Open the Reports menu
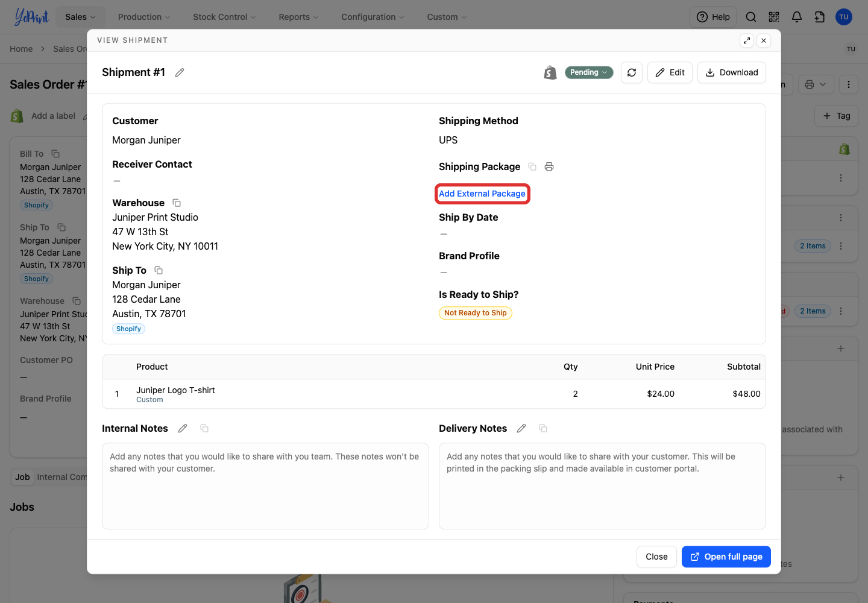This screenshot has width=868, height=603. 298,17
